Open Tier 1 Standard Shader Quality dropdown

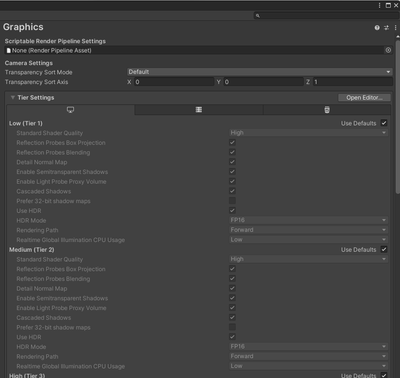(x=308, y=133)
